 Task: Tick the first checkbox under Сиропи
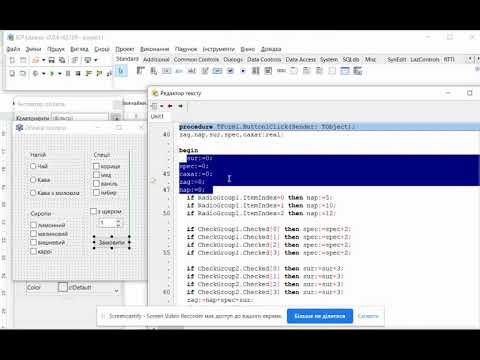tap(33, 225)
